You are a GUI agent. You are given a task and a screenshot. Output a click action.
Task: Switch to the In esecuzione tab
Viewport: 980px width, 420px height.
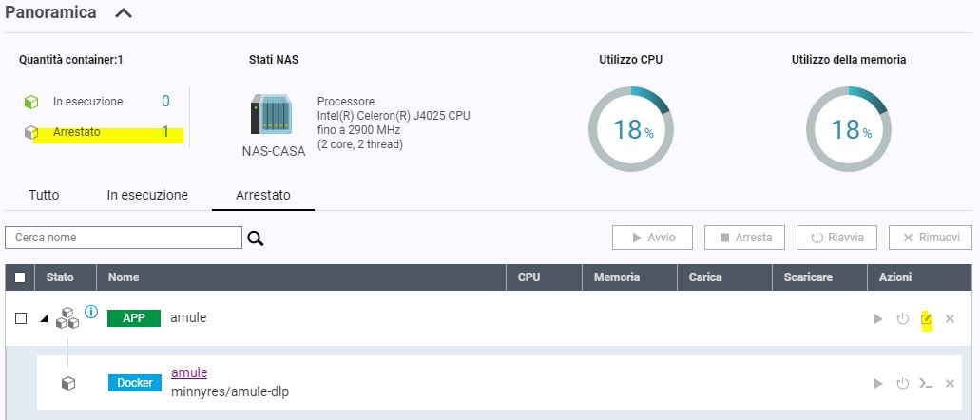click(147, 195)
